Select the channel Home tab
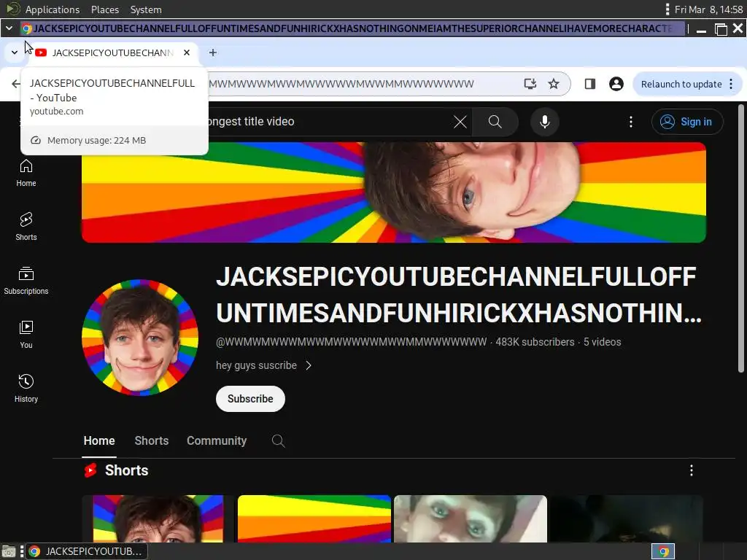 tap(99, 441)
